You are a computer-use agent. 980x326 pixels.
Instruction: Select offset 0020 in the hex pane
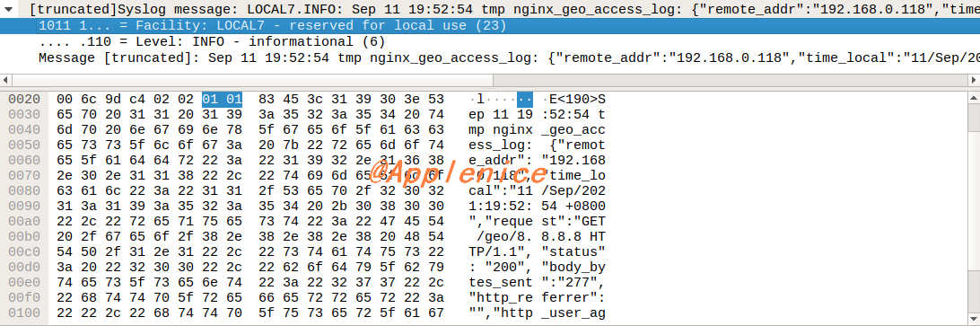click(24, 100)
